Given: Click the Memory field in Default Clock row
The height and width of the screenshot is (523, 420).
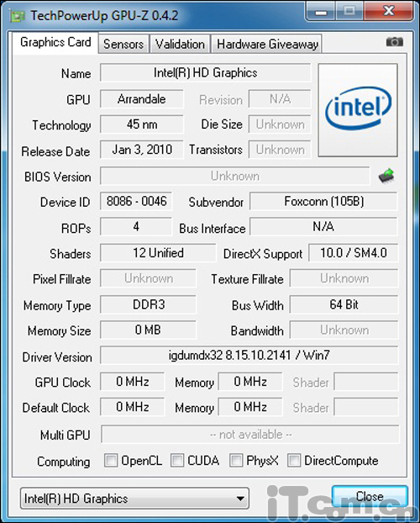Looking at the screenshot, I should (x=250, y=407).
